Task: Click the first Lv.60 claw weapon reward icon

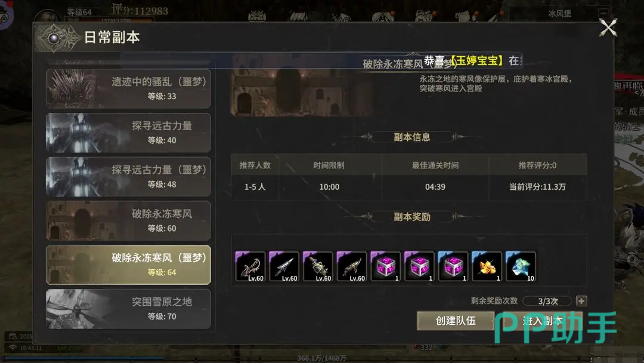Action: point(250,266)
